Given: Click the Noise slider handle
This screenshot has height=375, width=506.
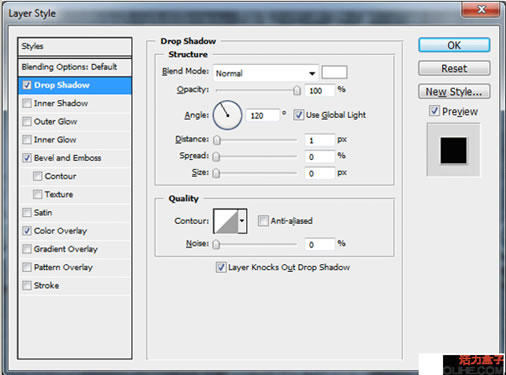Looking at the screenshot, I should [216, 244].
